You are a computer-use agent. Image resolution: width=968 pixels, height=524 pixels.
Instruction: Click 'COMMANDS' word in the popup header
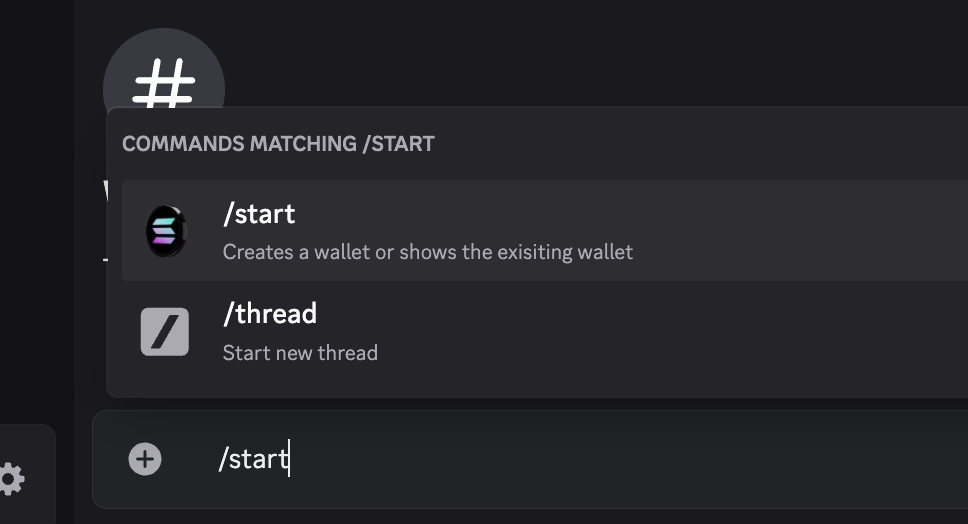click(183, 144)
